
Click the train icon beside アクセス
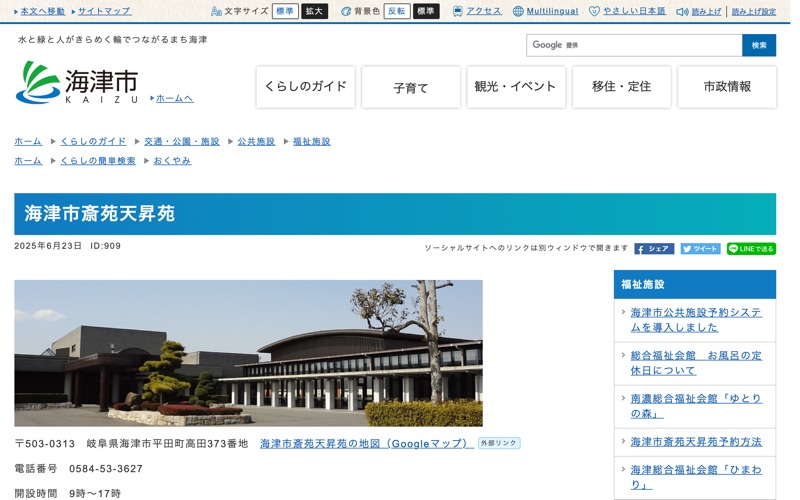pos(458,11)
